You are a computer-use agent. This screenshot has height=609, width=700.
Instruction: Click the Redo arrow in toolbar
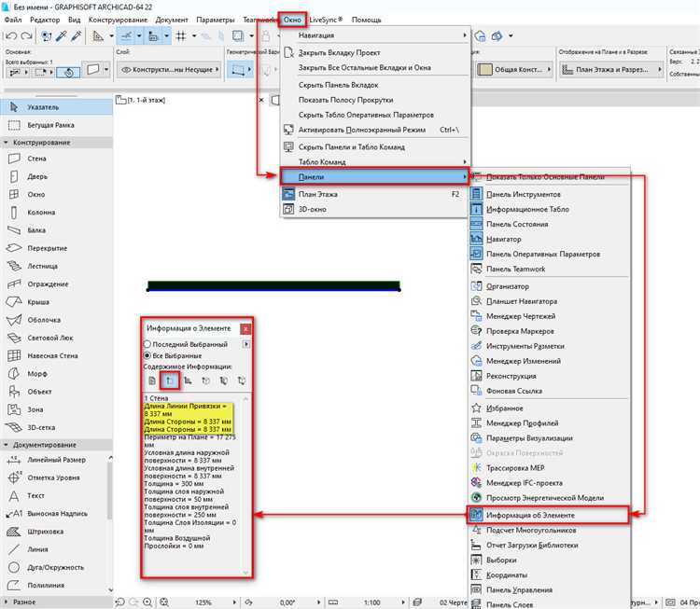click(x=27, y=35)
